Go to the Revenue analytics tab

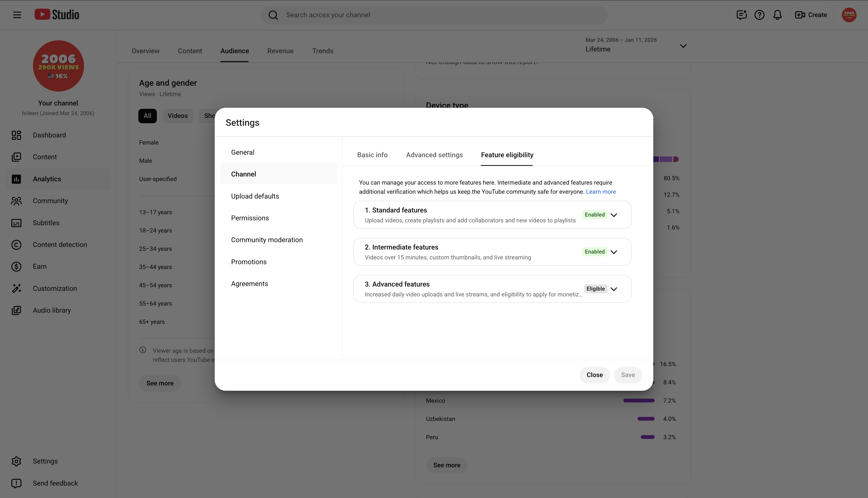pyautogui.click(x=280, y=51)
